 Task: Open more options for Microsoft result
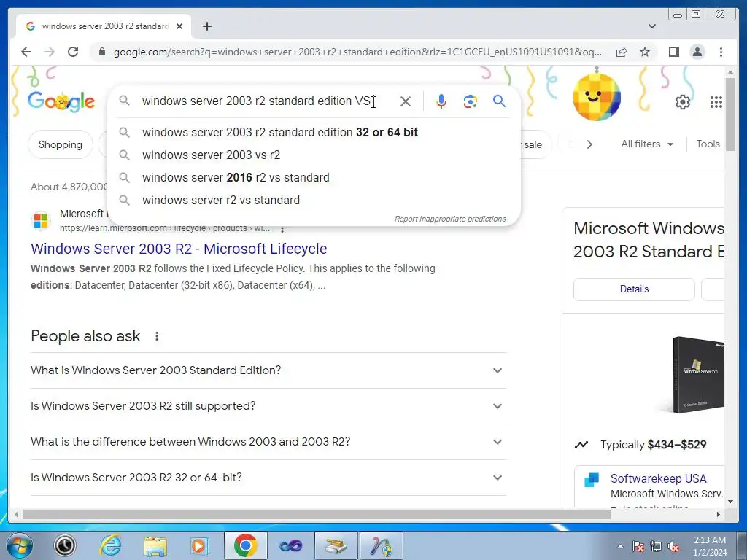click(282, 230)
